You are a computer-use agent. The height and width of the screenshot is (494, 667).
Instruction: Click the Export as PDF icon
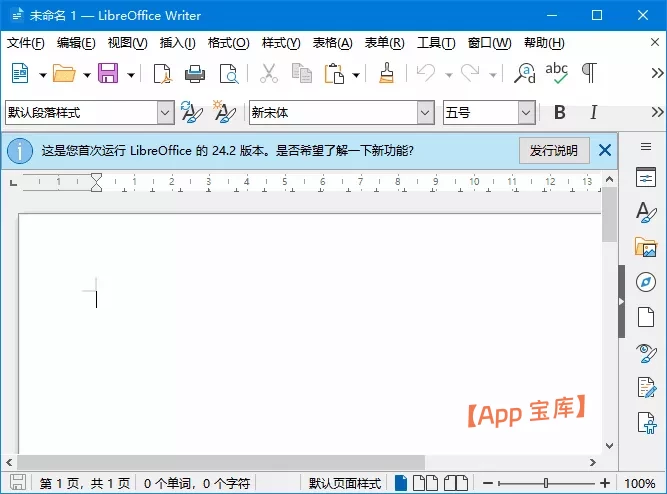tap(162, 73)
